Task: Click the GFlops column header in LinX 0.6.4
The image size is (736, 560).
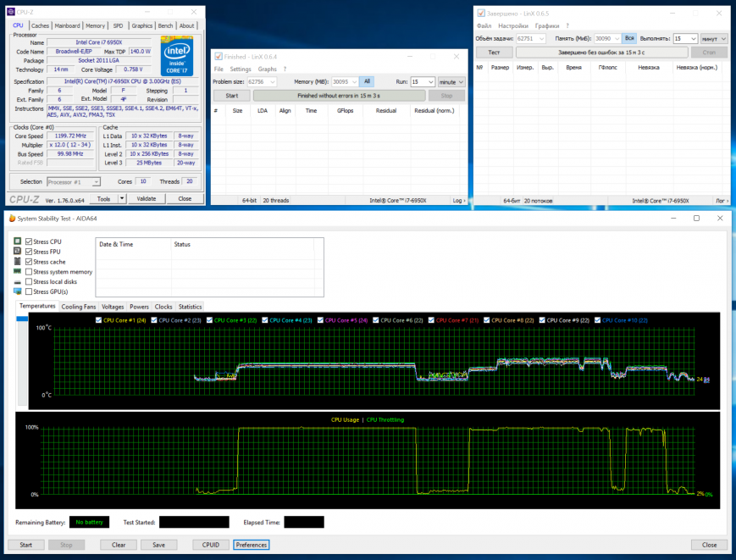Action: click(345, 111)
